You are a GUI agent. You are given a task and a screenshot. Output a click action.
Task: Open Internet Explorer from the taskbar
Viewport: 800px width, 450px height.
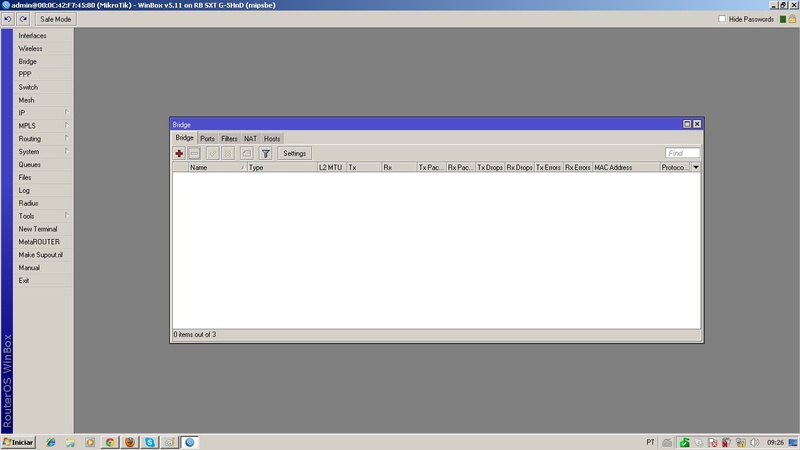[x=51, y=442]
